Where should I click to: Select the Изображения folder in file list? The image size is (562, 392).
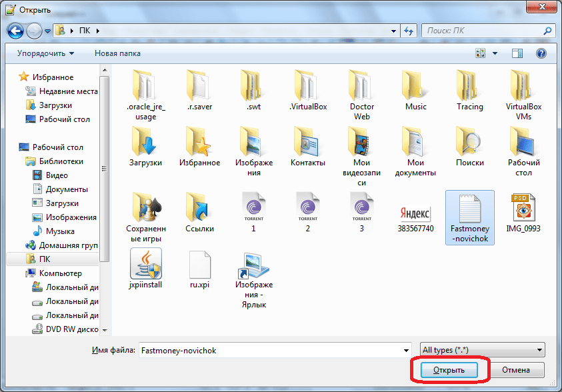[254, 151]
